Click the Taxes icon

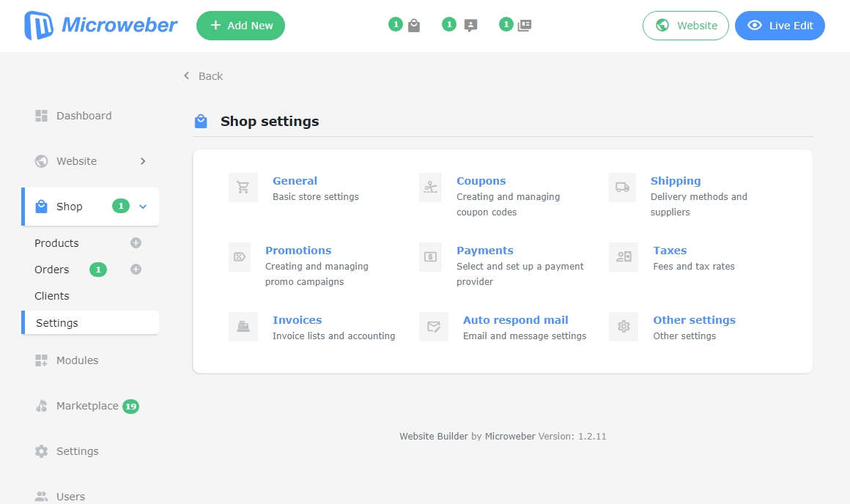click(624, 257)
